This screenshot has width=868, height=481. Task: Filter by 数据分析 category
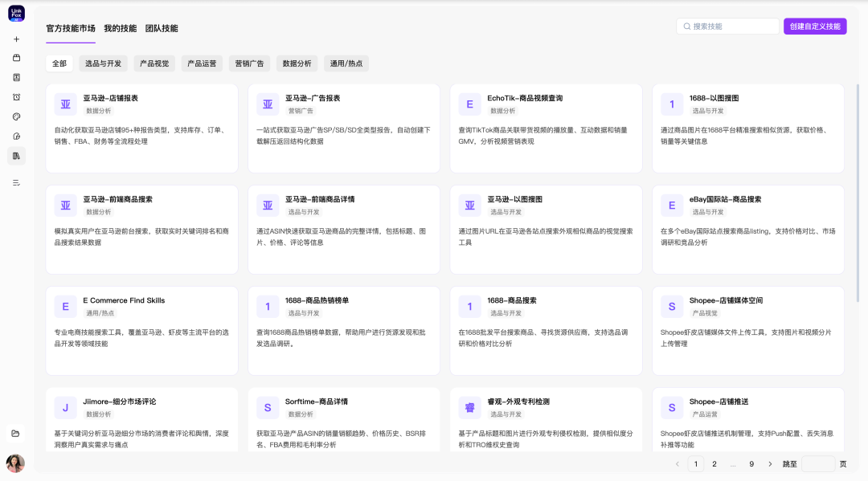pyautogui.click(x=297, y=63)
